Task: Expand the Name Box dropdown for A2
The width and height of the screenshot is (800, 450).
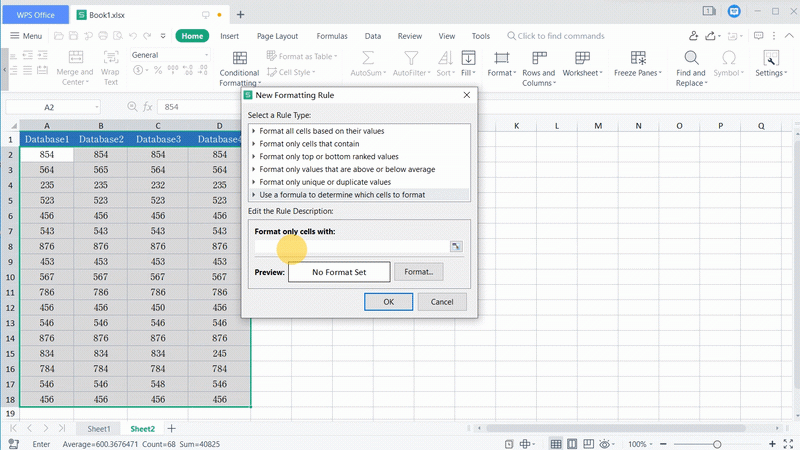Action: [97, 107]
